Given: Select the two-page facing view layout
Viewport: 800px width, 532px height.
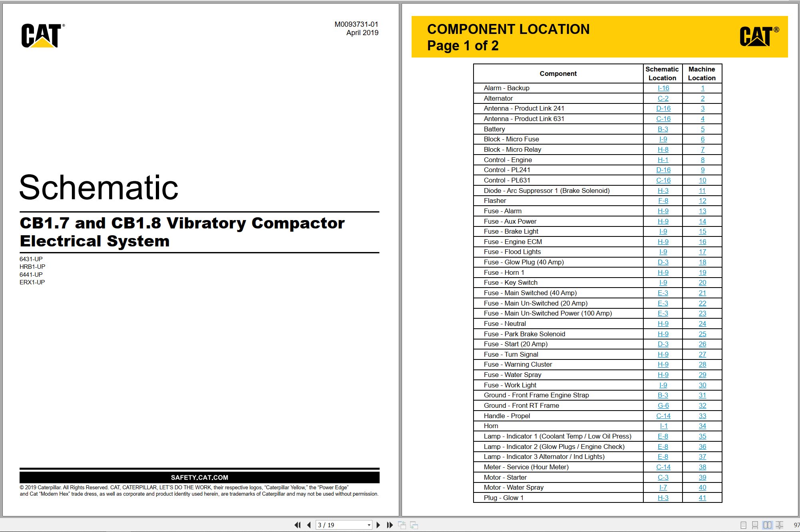Looking at the screenshot, I should point(767,525).
